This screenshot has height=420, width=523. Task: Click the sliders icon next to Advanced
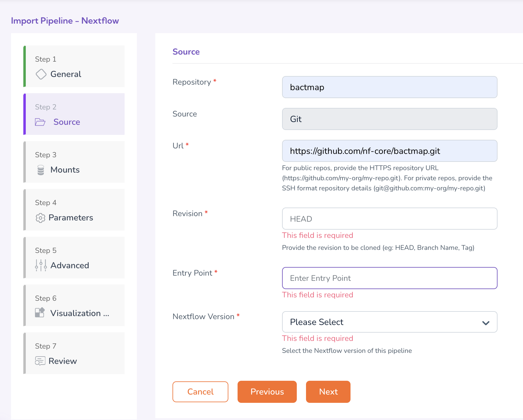(41, 265)
